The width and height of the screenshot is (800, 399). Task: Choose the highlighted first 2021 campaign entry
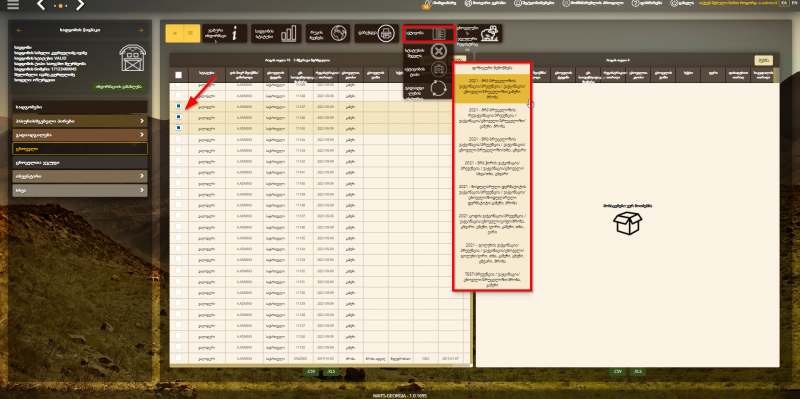[492, 88]
